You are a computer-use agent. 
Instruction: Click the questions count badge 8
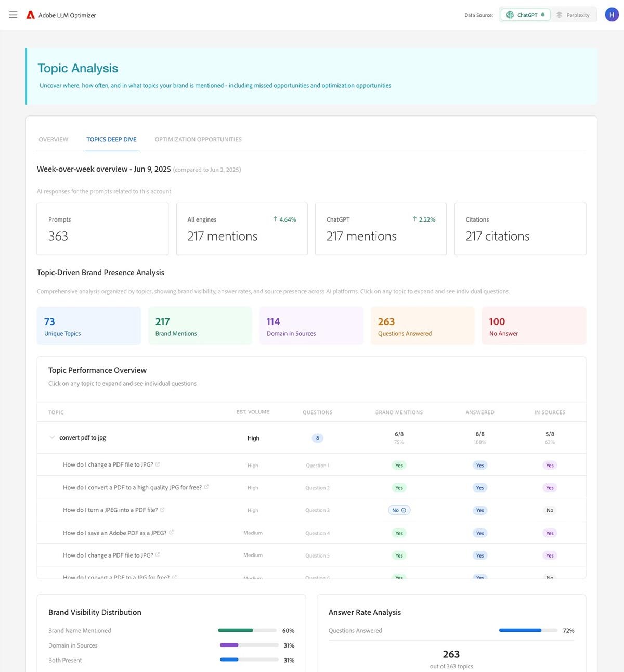(317, 438)
